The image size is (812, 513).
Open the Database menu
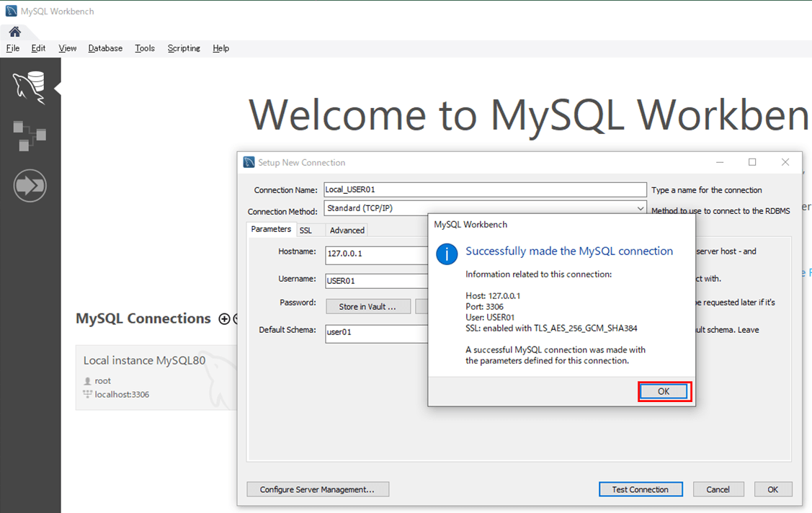[105, 48]
